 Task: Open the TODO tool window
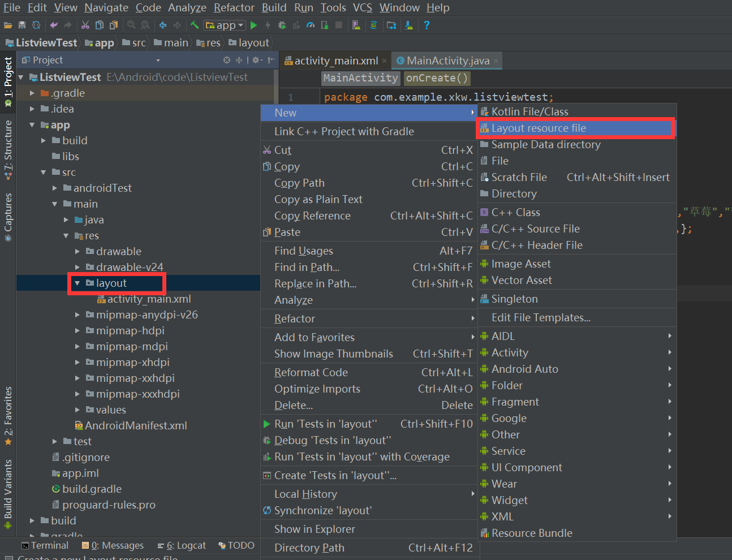tap(236, 545)
